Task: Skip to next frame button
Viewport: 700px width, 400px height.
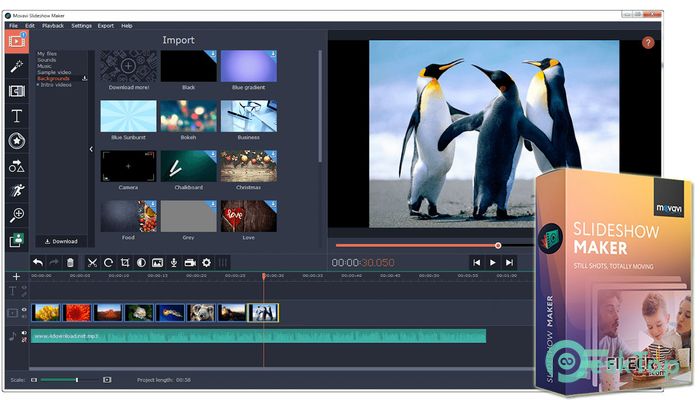Action: click(509, 262)
